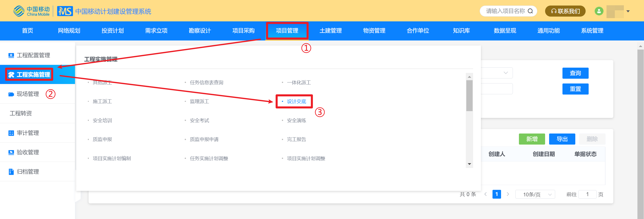Screen dimensions: 644x219
Task: Click the PMS system logo icon
Action: pos(65,11)
